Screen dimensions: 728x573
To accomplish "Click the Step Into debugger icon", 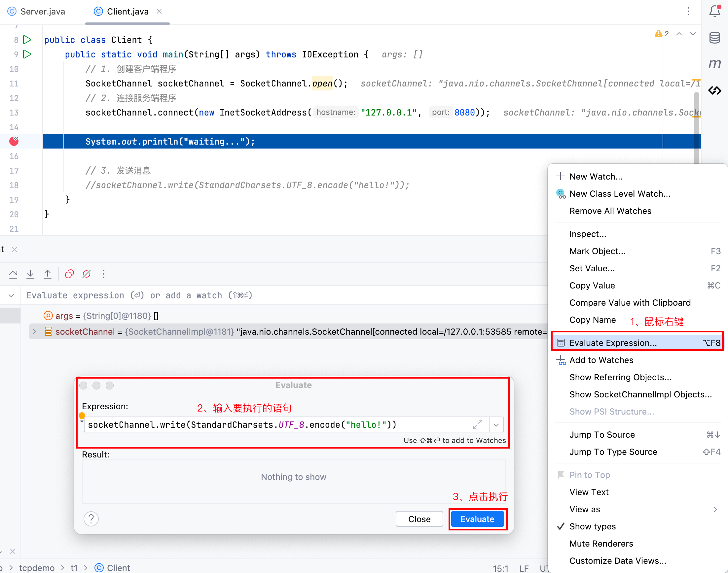I will click(x=30, y=274).
